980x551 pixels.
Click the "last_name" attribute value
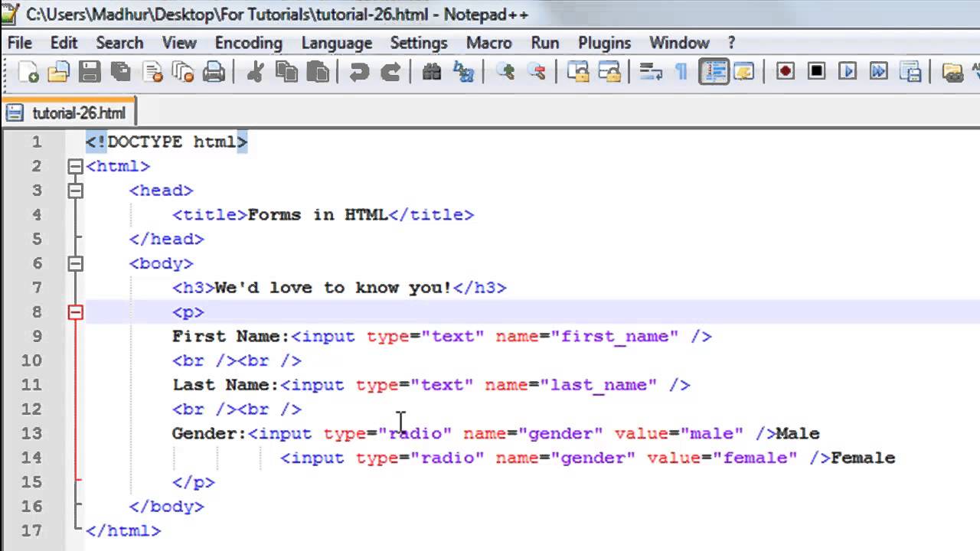(x=599, y=385)
